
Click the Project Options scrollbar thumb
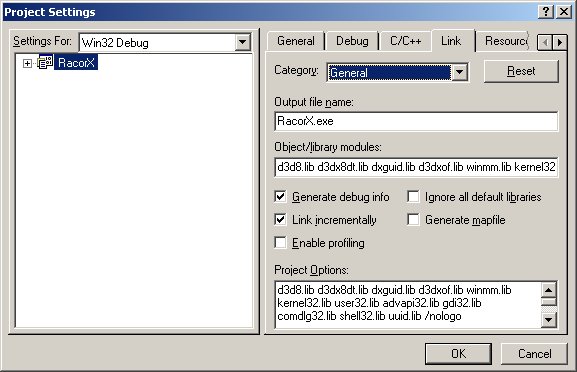[549, 302]
